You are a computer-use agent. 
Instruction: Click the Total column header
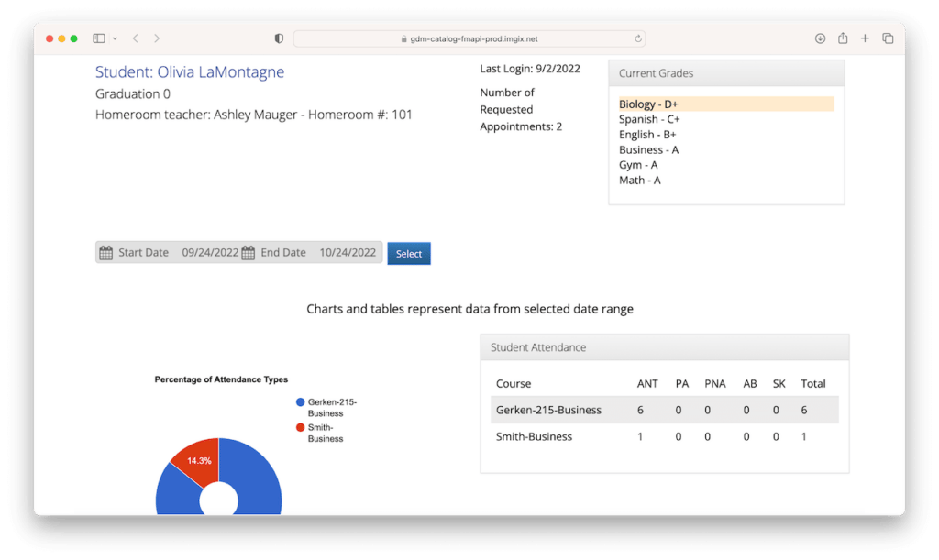point(813,383)
